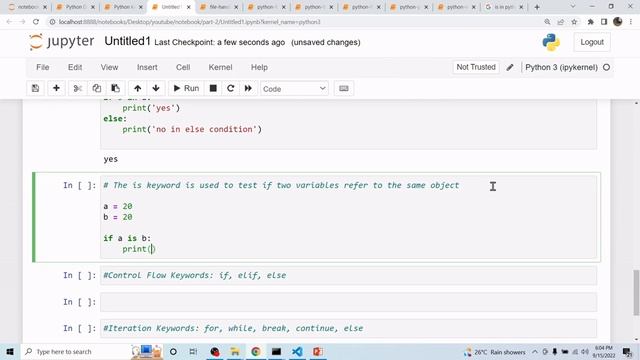Open the Cell menu
The width and height of the screenshot is (640, 360).
[x=183, y=67]
